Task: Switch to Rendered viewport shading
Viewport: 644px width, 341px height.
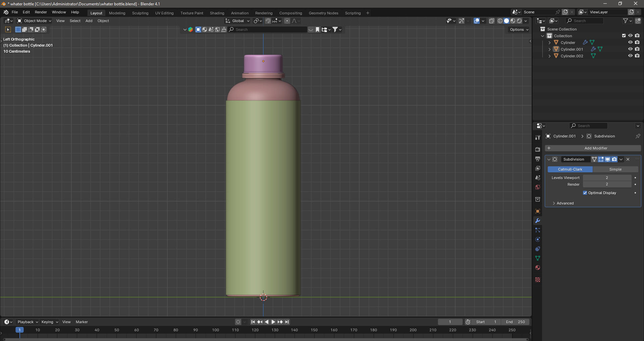Action: 520,21
